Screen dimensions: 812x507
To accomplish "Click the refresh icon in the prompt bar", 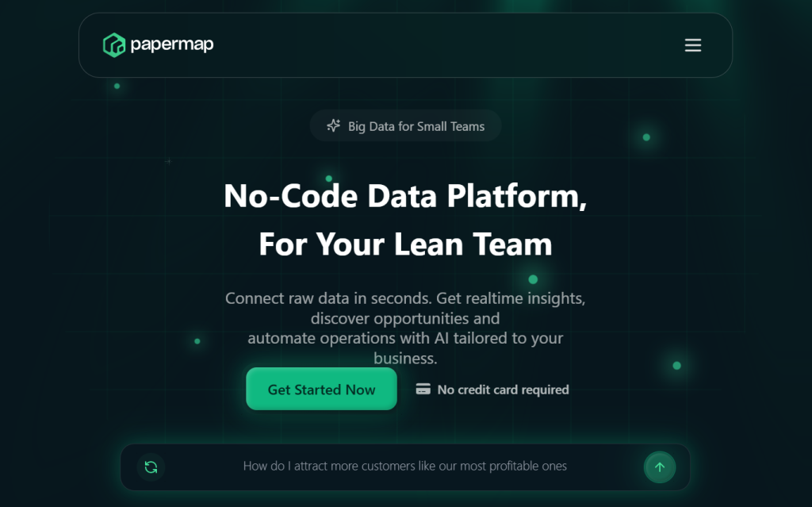I will pyautogui.click(x=150, y=467).
